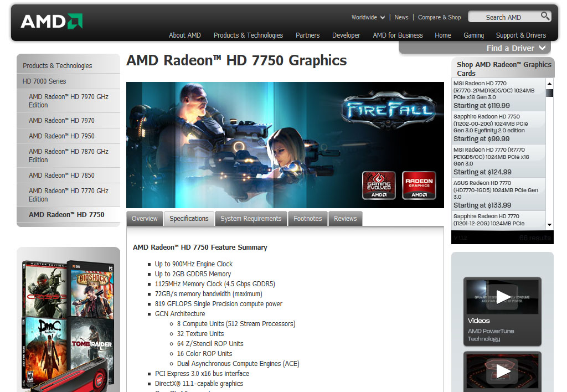Open the Worldwide region dropdown

coord(368,17)
